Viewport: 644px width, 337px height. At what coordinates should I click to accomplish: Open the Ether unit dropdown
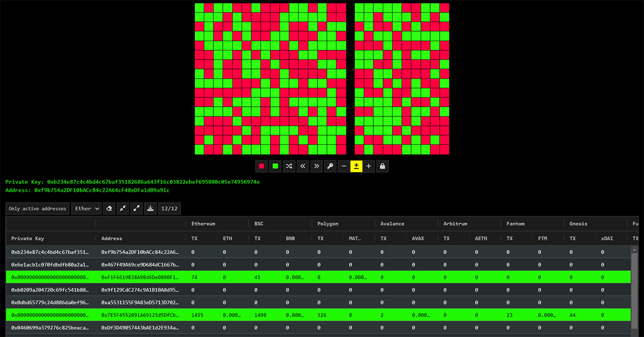86,209
